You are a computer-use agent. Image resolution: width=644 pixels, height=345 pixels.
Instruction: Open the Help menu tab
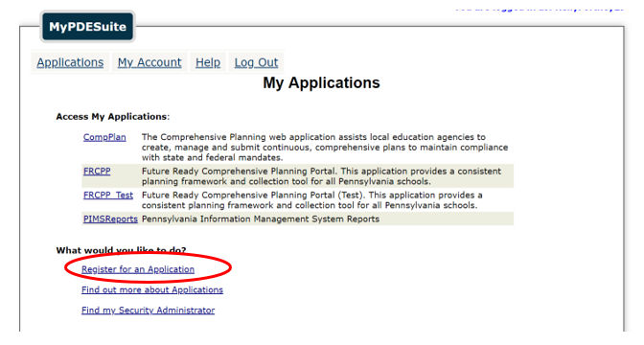coord(208,62)
